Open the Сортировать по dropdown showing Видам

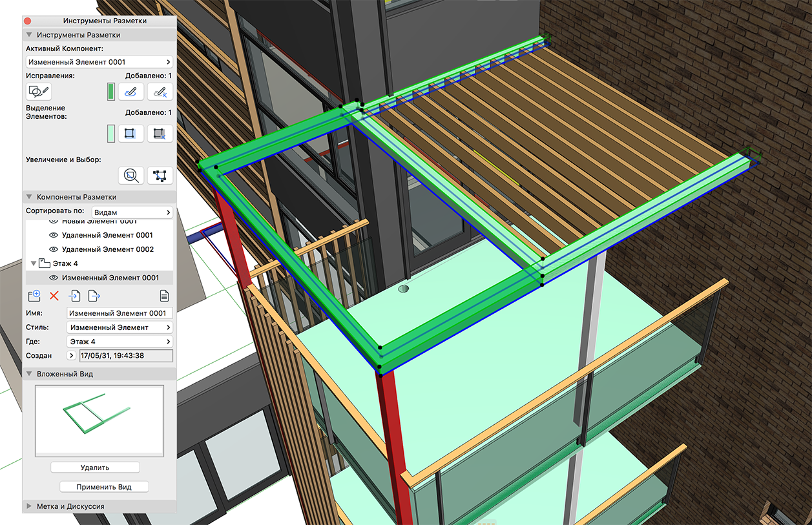pos(131,212)
